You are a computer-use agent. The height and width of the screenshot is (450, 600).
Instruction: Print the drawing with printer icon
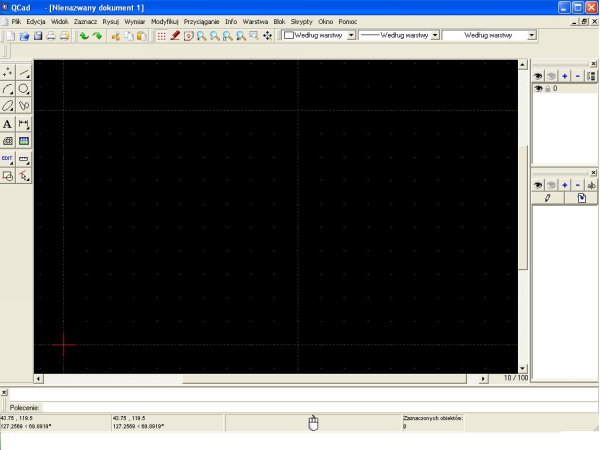click(51, 36)
